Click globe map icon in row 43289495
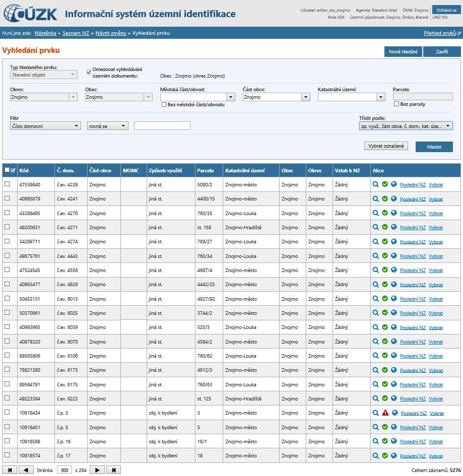 (x=394, y=213)
